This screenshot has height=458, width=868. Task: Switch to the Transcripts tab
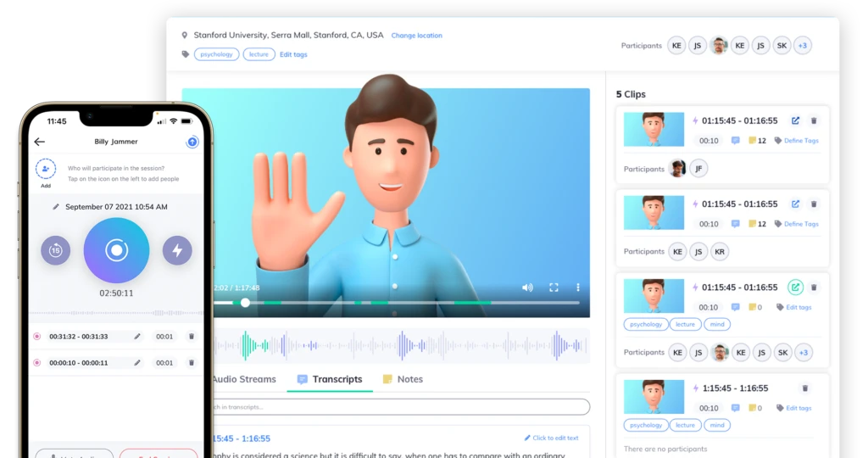(x=330, y=379)
